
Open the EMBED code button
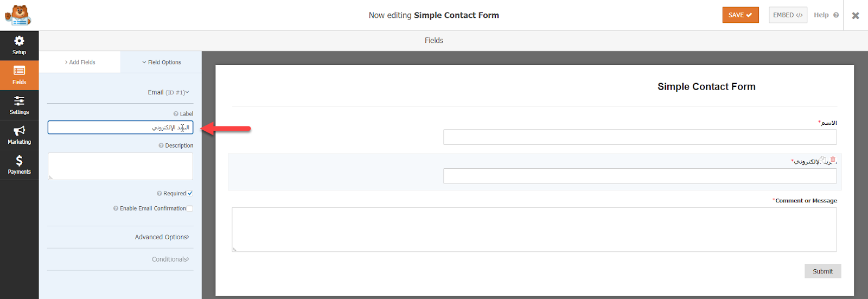click(x=788, y=15)
